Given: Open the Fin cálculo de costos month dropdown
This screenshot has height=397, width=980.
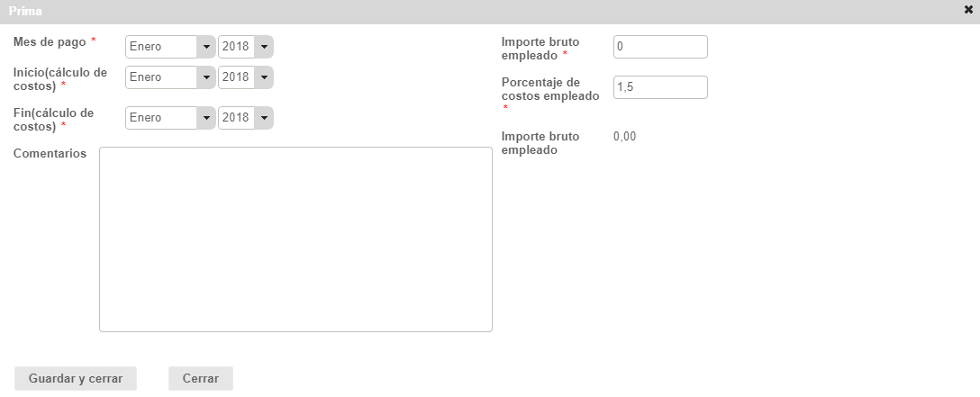Looking at the screenshot, I should tap(170, 118).
